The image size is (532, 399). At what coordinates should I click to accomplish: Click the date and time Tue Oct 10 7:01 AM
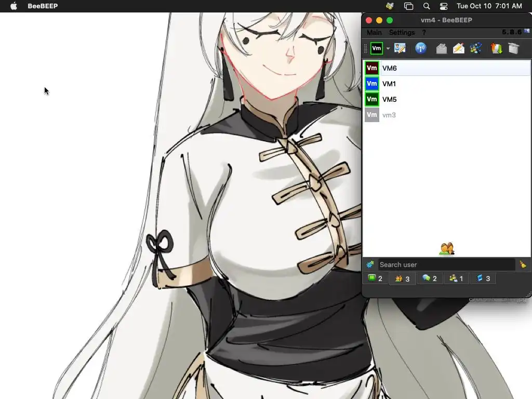[489, 6]
